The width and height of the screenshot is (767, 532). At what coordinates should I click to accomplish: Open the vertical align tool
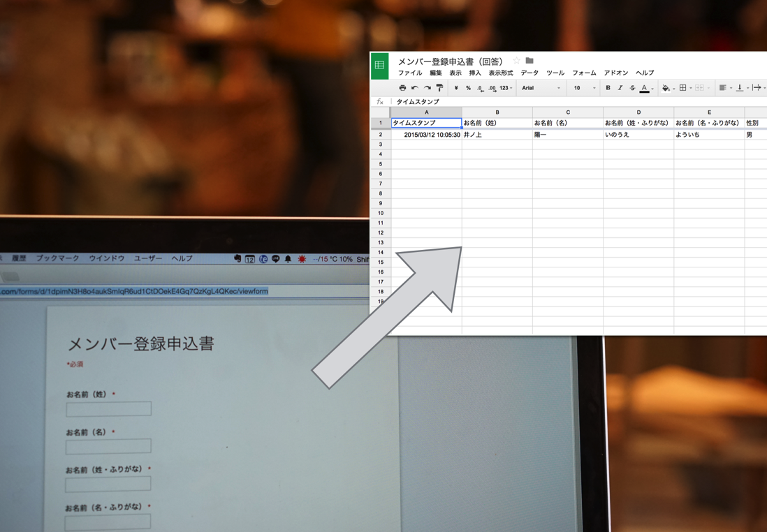(x=742, y=88)
